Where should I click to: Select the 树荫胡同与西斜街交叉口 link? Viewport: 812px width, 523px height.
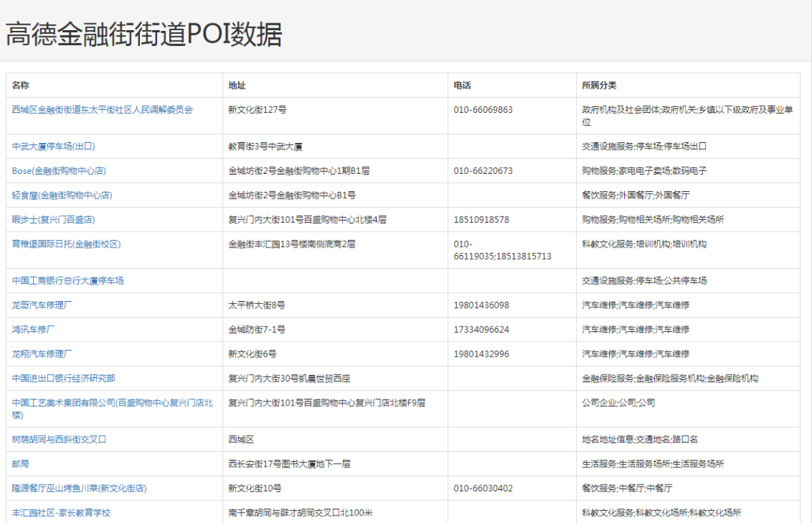[x=60, y=439]
